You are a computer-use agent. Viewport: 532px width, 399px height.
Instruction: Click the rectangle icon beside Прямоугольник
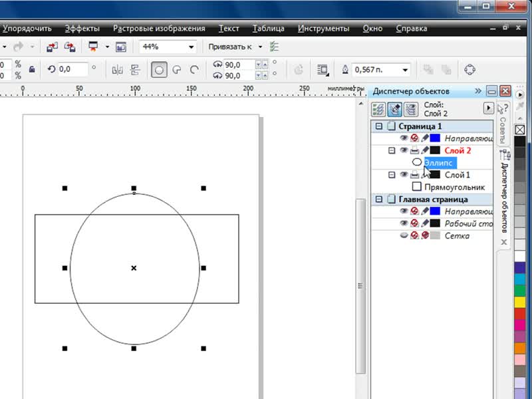click(x=417, y=187)
